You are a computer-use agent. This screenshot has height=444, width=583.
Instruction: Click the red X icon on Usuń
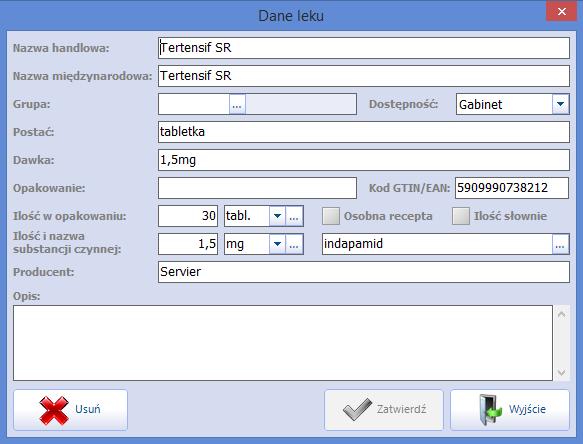click(54, 410)
